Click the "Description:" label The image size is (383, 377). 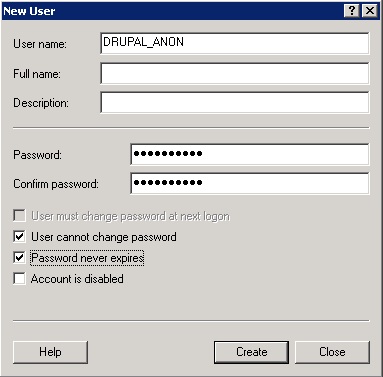coord(41,103)
